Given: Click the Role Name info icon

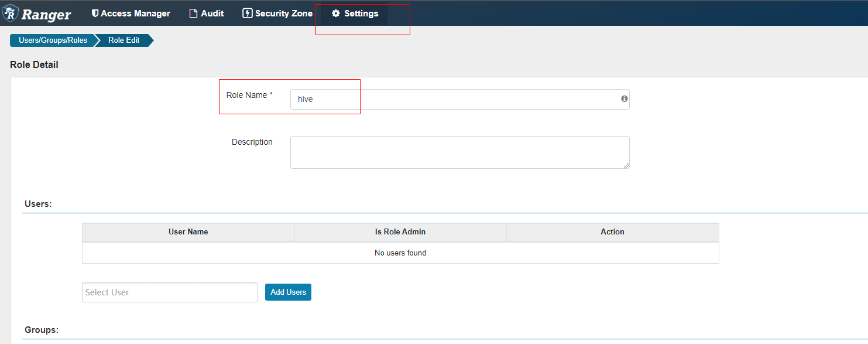Looking at the screenshot, I should pos(624,98).
